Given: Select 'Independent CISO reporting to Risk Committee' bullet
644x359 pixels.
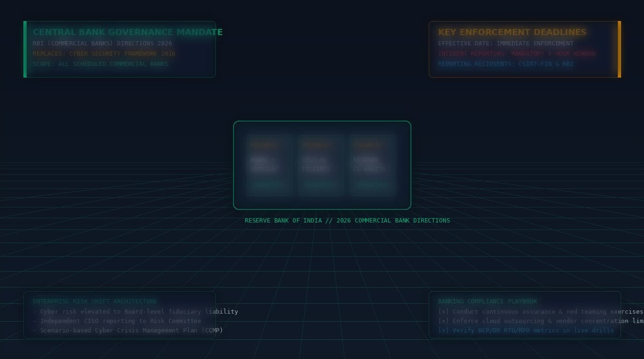Looking at the screenshot, I should [117, 321].
